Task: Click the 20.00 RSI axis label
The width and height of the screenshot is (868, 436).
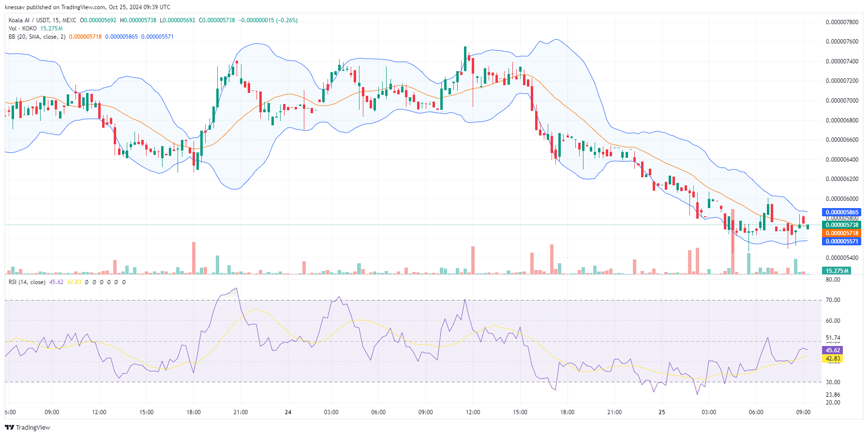Action: click(833, 403)
